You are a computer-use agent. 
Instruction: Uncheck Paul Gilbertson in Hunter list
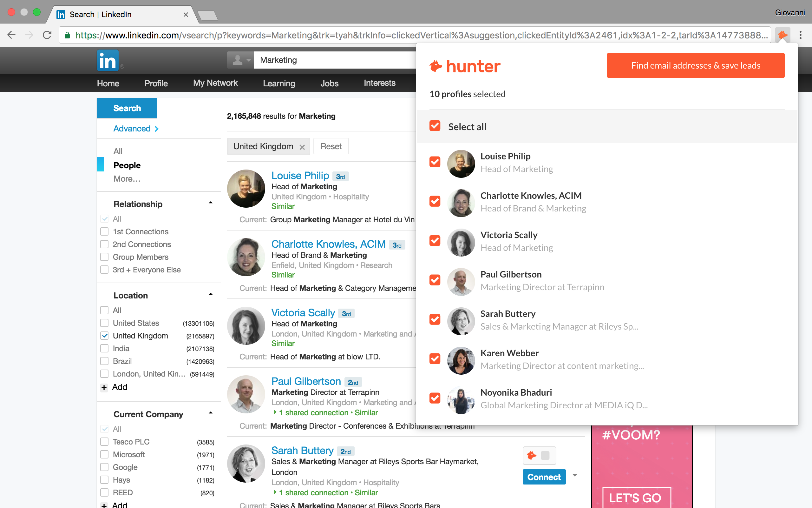click(435, 280)
